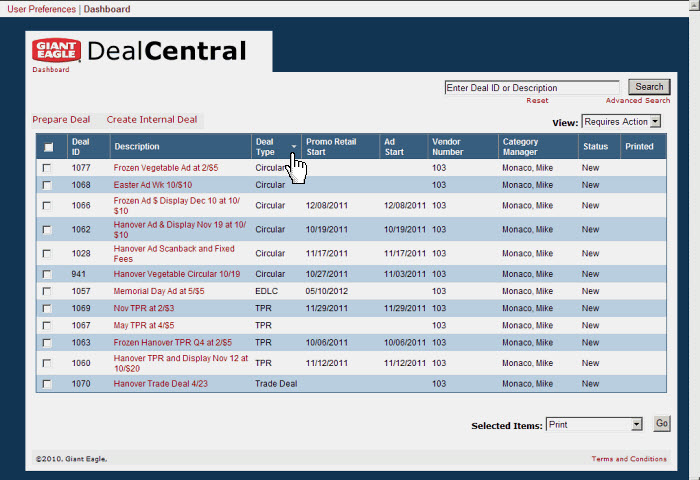Open the Memorial Day Ad at 5/$5 deal

click(159, 291)
